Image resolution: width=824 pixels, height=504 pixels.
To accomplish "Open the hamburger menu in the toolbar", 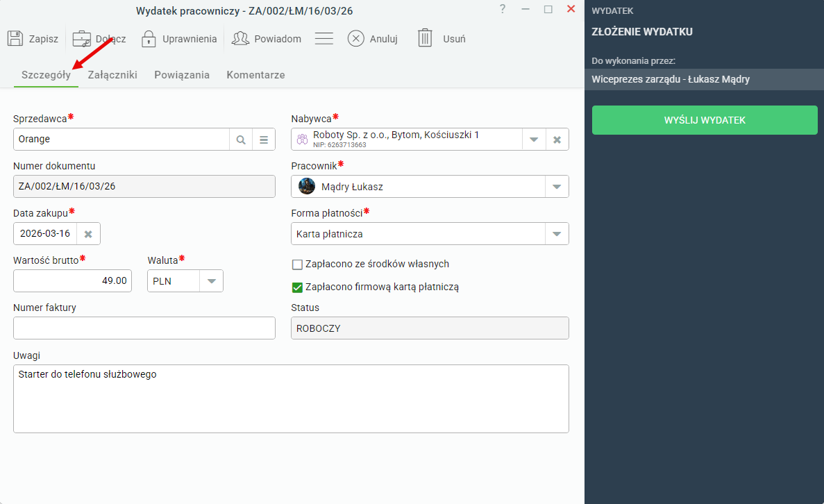I will pyautogui.click(x=323, y=38).
